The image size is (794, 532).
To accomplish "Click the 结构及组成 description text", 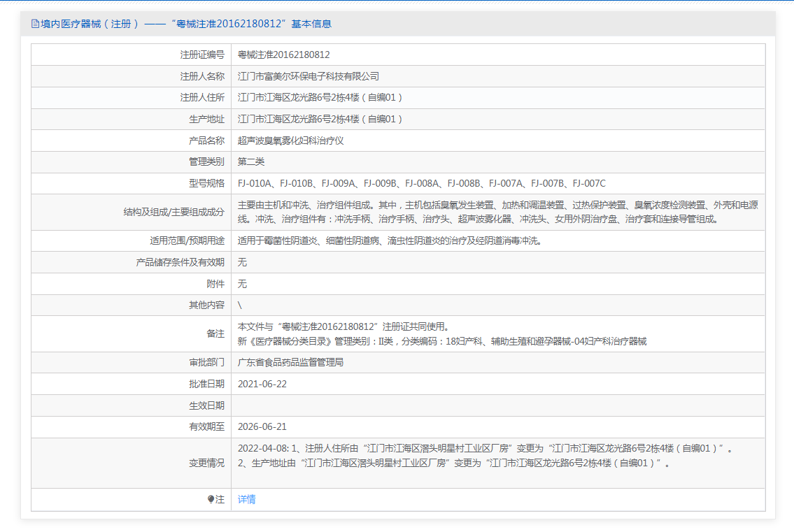I will point(497,212).
